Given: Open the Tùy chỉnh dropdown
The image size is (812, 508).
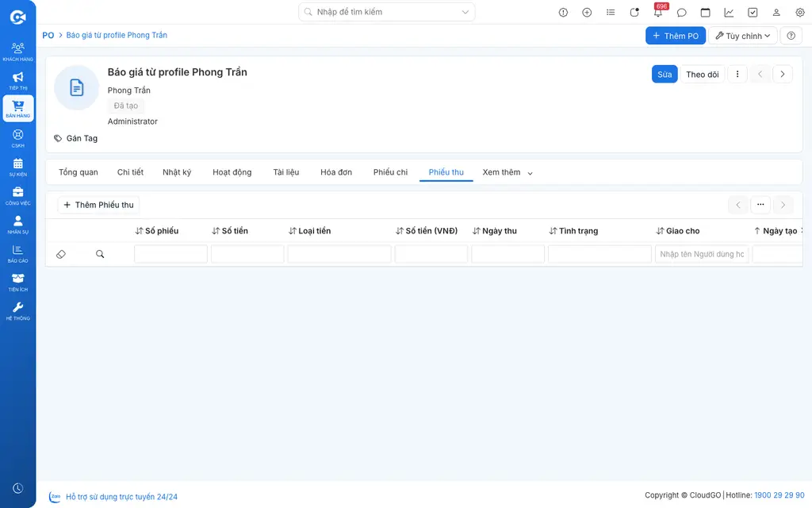Looking at the screenshot, I should 742,36.
